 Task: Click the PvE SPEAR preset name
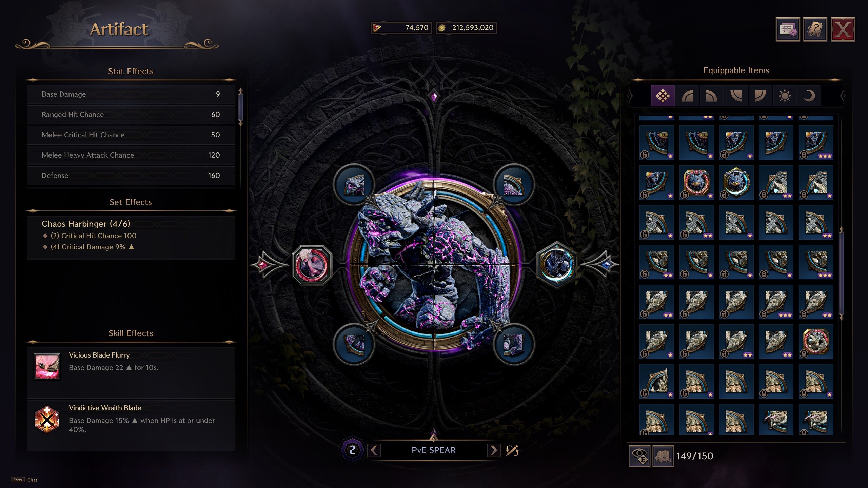[434, 450]
